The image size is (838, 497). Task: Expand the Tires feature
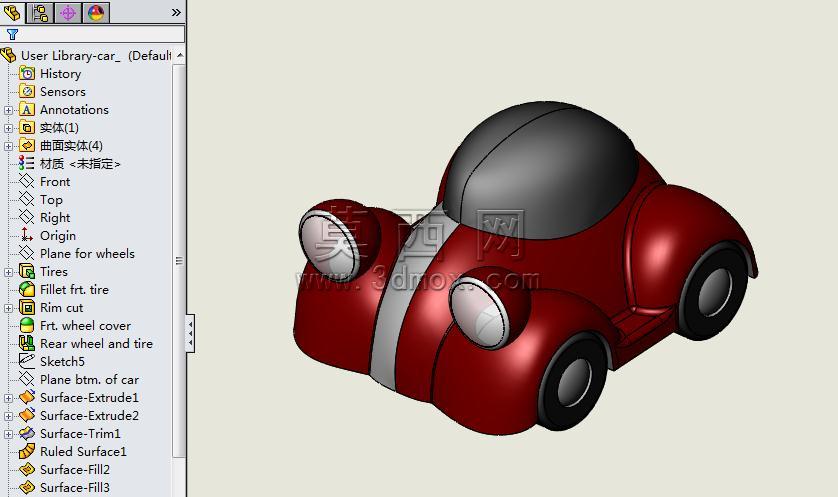point(8,272)
